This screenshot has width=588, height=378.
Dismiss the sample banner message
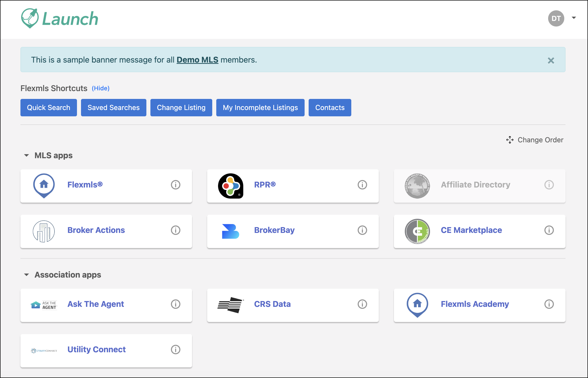(551, 61)
